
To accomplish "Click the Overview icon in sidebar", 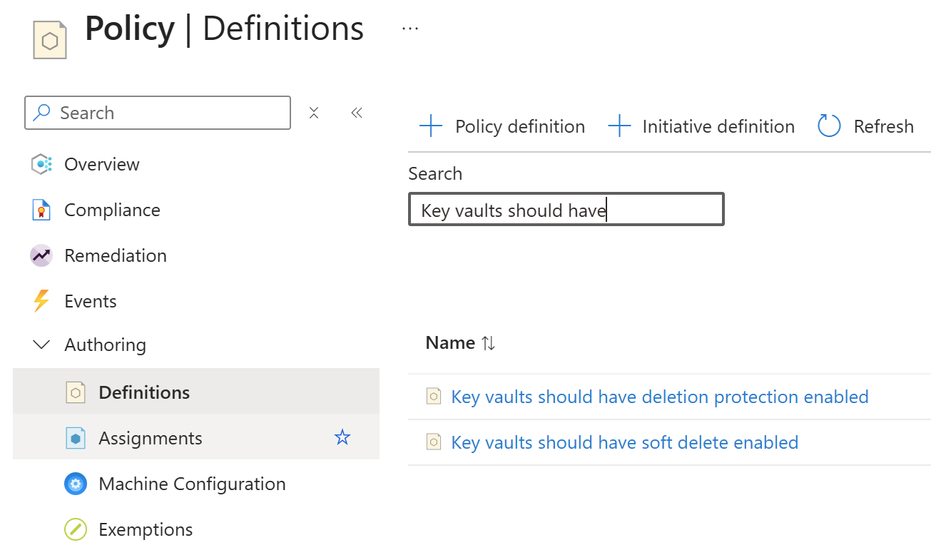I will [41, 164].
